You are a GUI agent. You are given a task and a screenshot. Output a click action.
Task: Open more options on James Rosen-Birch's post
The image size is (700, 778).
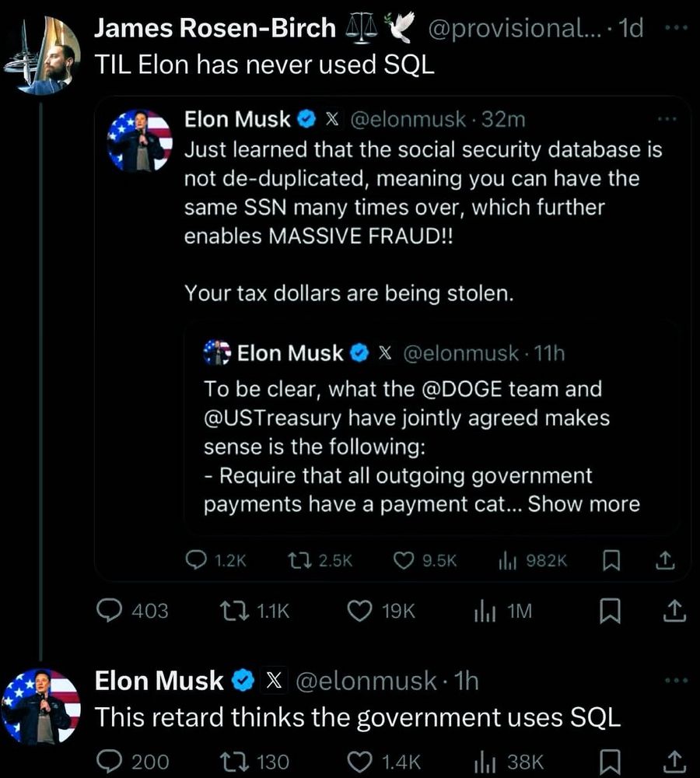point(676,30)
